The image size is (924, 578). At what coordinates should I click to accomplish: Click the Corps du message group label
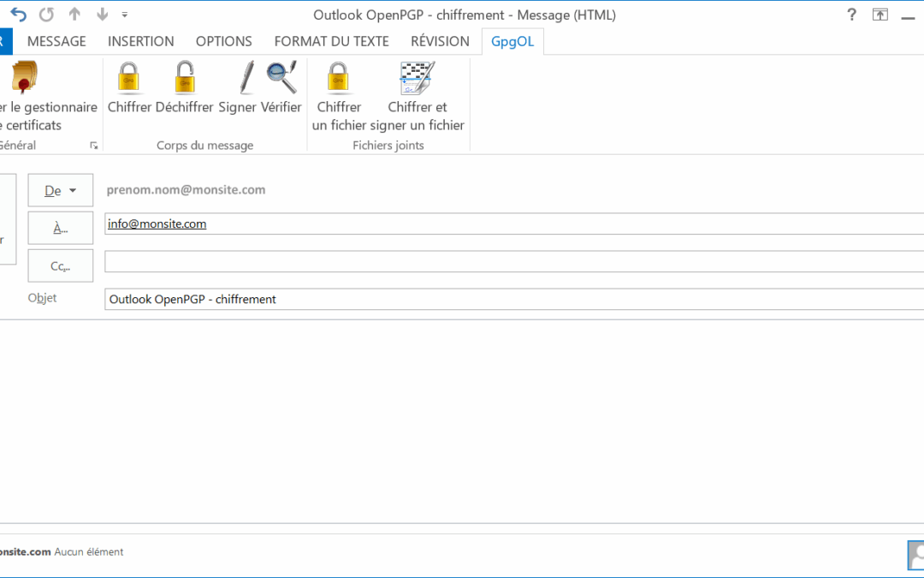205,145
